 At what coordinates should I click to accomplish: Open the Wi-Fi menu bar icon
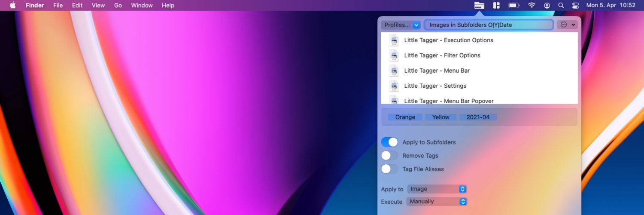(x=532, y=5)
